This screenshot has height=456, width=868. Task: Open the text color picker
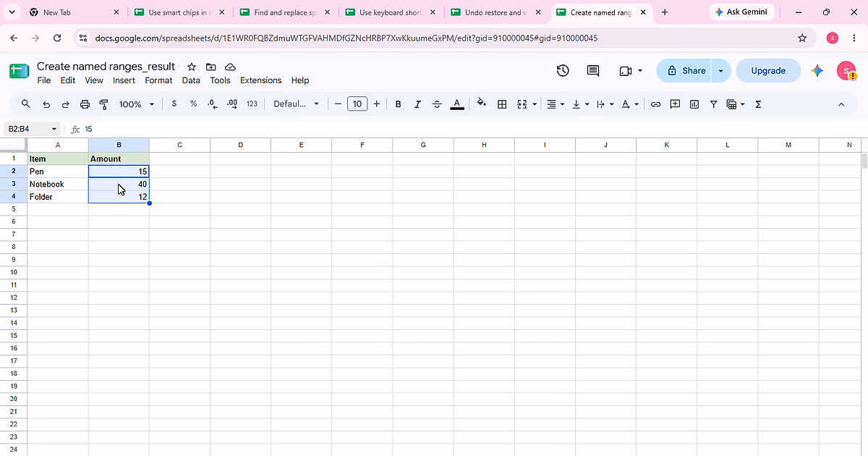(457, 104)
